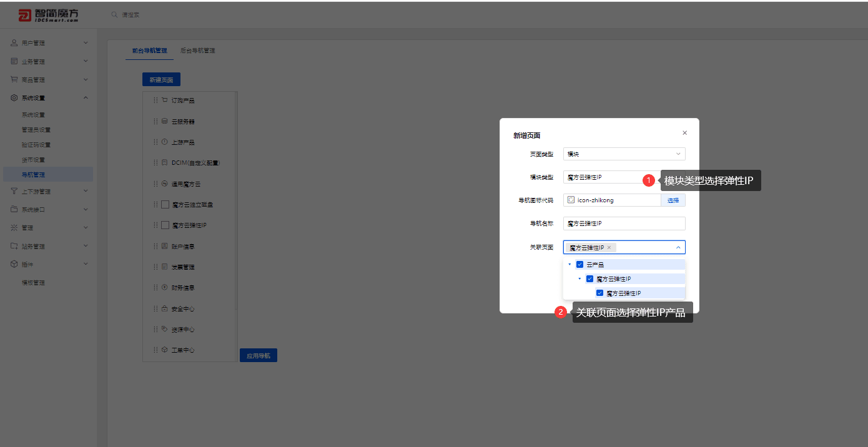Click the 工单中心 text in nav list

tap(183, 350)
